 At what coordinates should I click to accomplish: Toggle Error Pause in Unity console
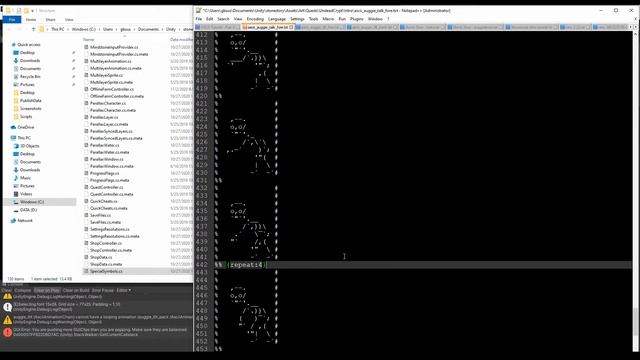pos(103,290)
